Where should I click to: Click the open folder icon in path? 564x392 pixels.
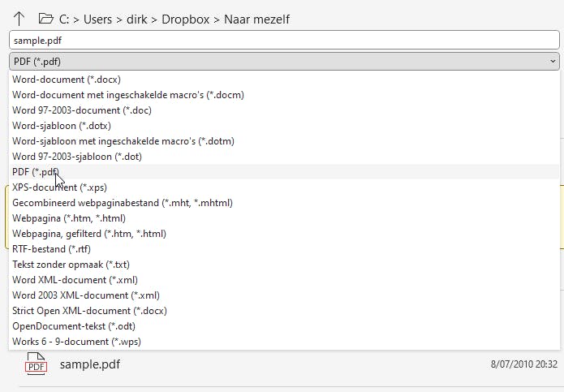tap(45, 18)
